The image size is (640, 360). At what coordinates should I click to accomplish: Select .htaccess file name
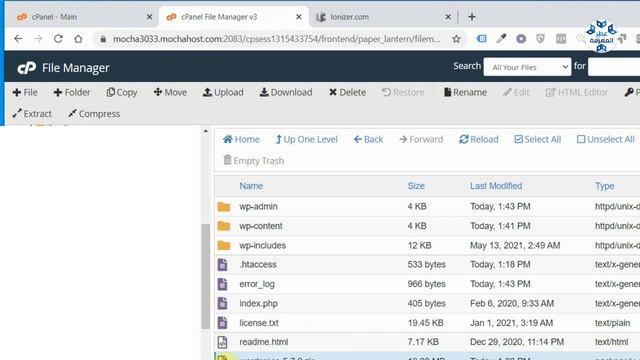[x=258, y=264]
